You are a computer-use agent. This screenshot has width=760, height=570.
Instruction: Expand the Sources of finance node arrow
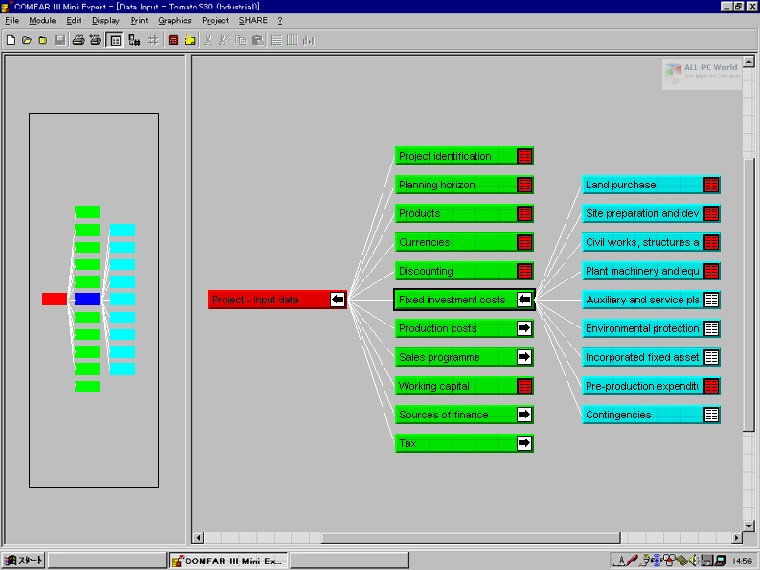[524, 414]
